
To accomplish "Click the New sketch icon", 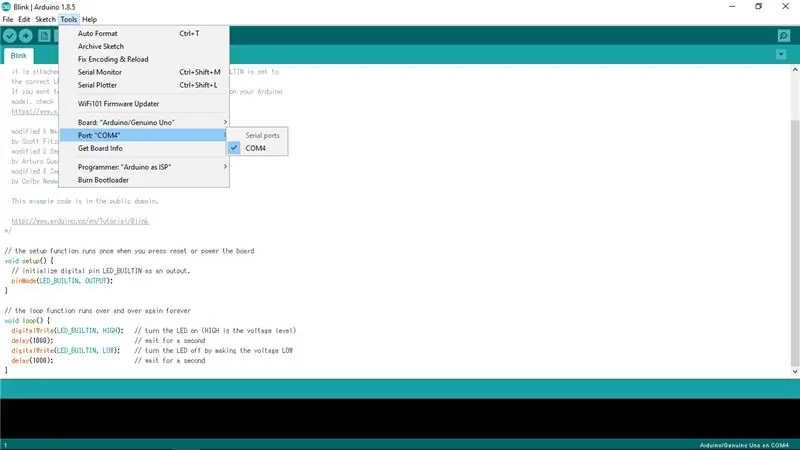I will click(x=44, y=36).
